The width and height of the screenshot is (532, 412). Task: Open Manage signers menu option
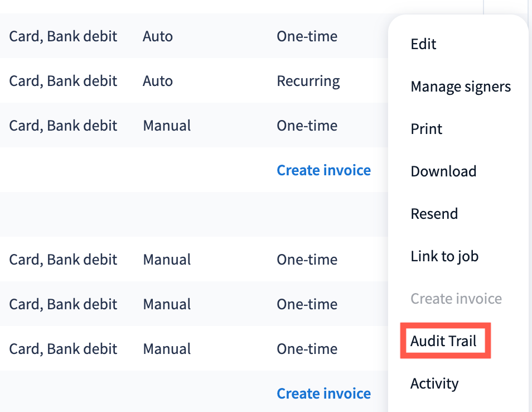pyautogui.click(x=460, y=87)
